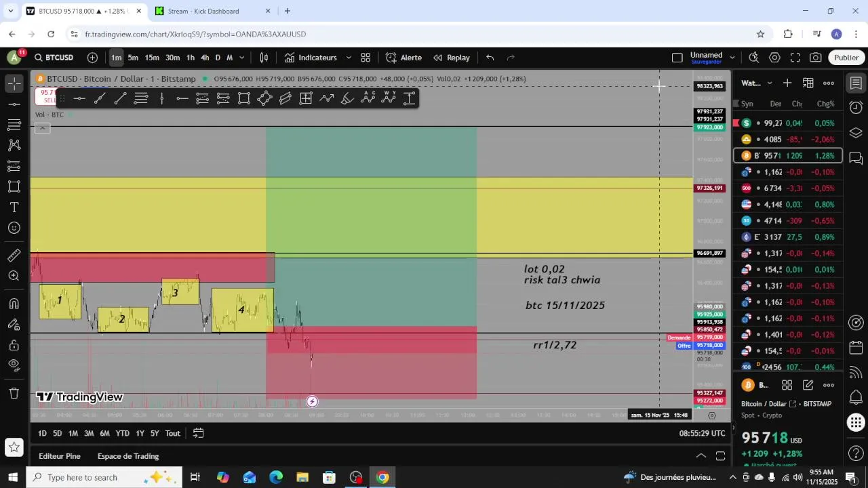Viewport: 868px width, 488px height.
Task: Select the ruler measure tool
Action: (14, 256)
